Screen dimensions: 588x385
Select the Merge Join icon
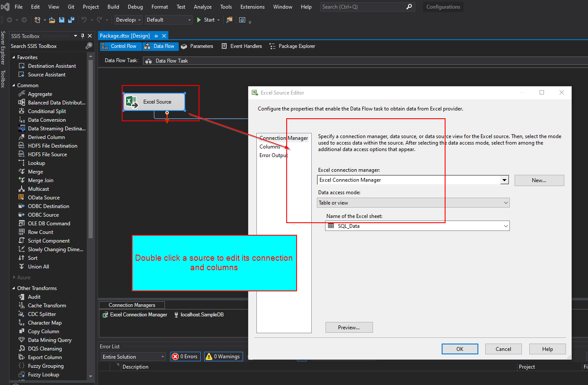coord(22,180)
